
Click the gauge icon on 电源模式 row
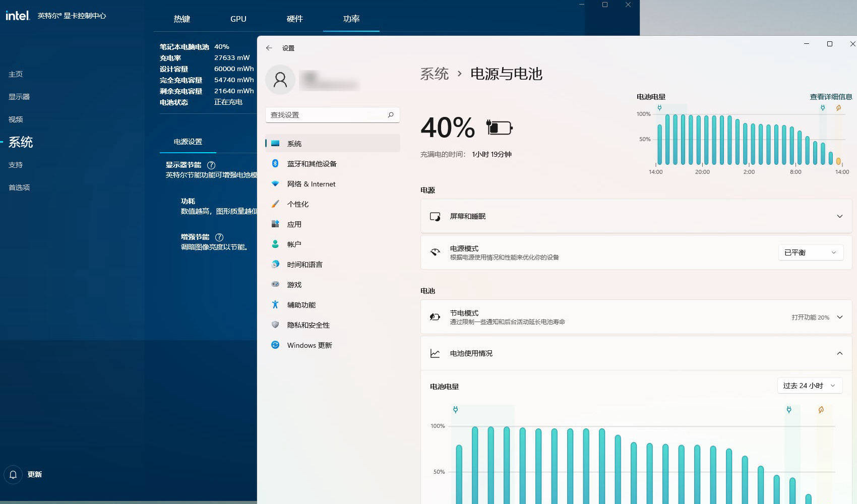[x=435, y=252]
